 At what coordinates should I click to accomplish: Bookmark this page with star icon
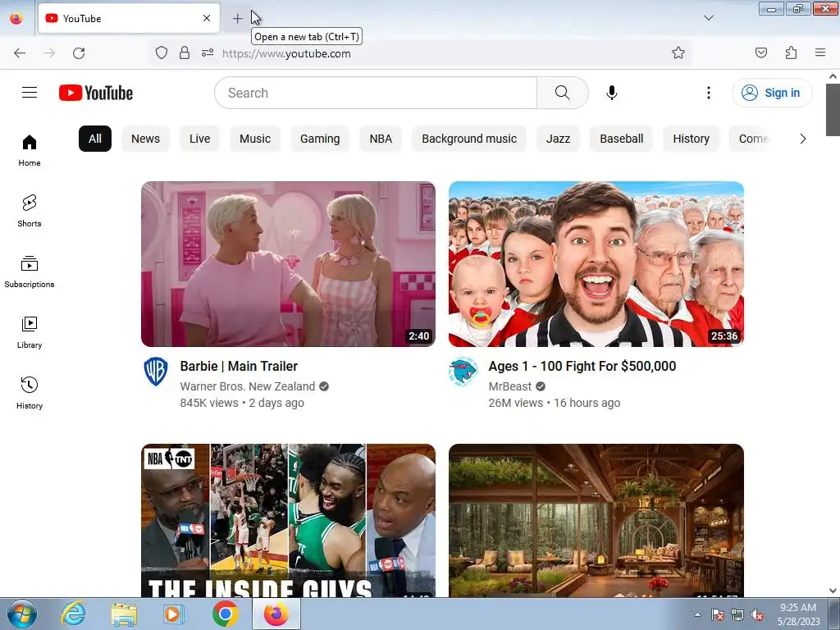678,53
